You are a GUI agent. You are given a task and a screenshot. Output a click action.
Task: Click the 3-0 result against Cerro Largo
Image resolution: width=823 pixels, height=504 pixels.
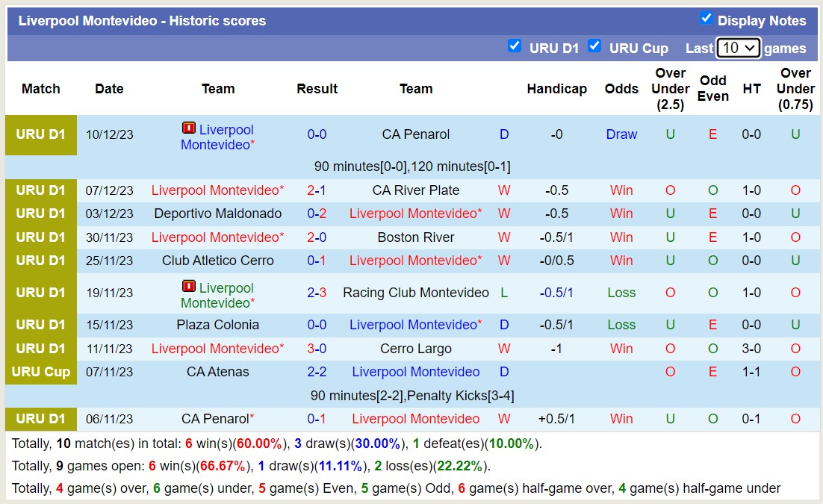pyautogui.click(x=317, y=349)
